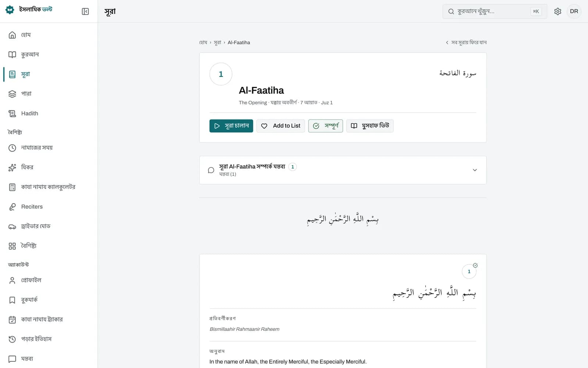Click the verse number 1 badge

[x=469, y=272]
